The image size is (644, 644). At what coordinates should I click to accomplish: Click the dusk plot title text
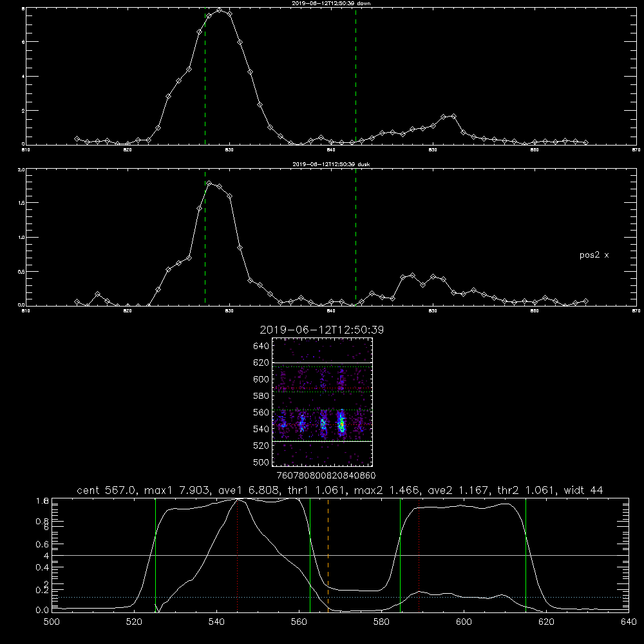[331, 164]
